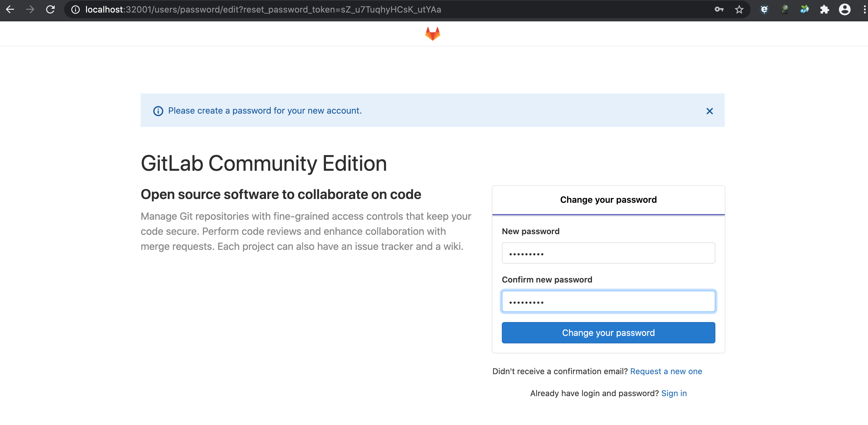Viewport: 868px width, 425px height.
Task: Click the Confirm new password label
Action: pos(547,280)
